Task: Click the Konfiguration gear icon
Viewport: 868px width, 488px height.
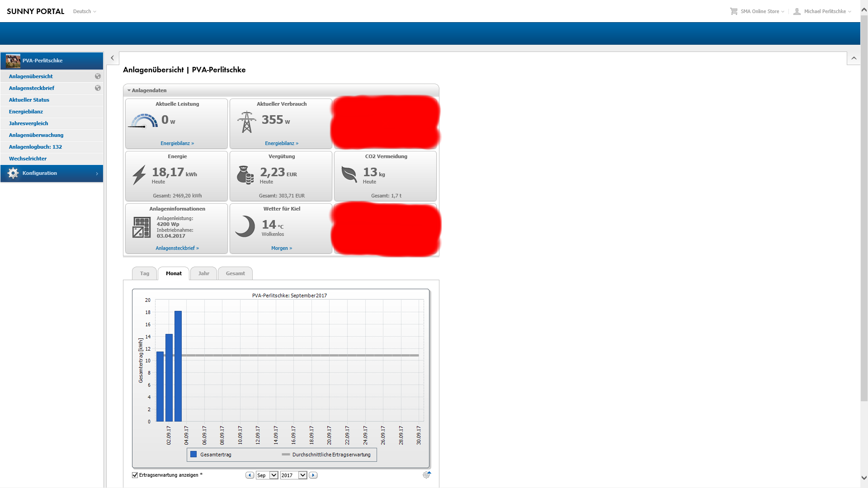Action: pyautogui.click(x=13, y=174)
